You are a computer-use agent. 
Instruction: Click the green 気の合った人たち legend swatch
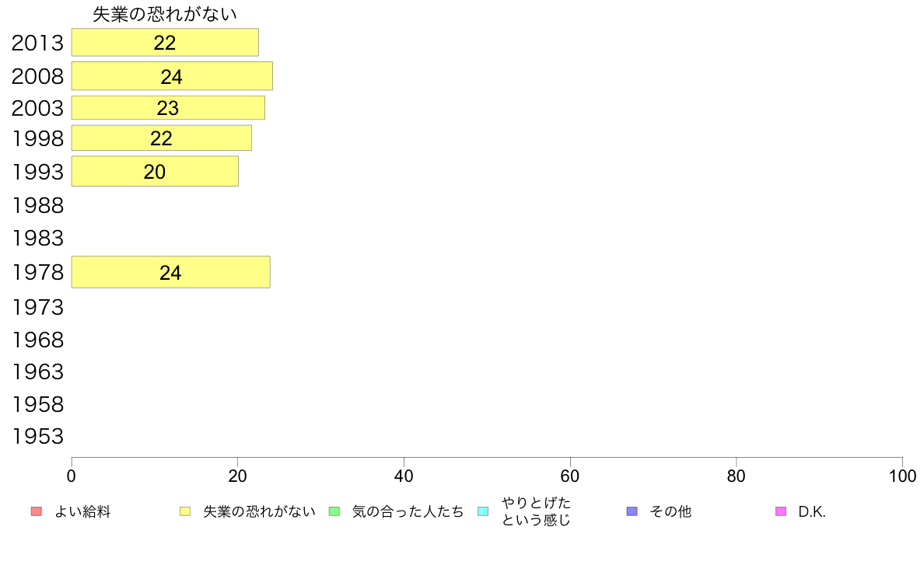pos(334,511)
